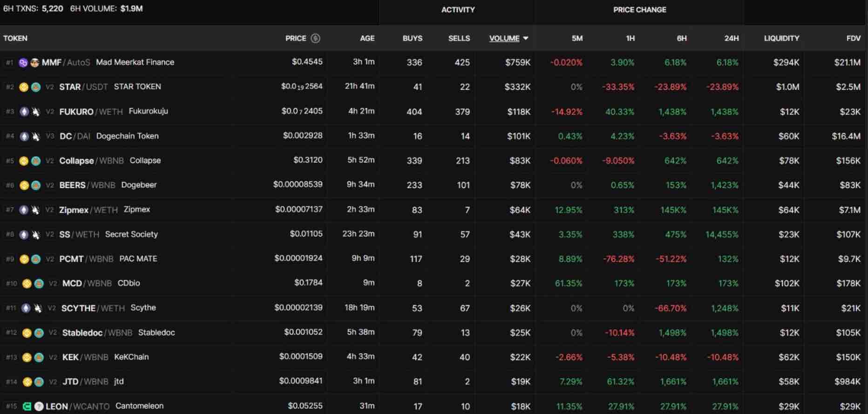Click the $0.4545 price of MMF
The width and height of the screenshot is (868, 414).
tap(307, 61)
